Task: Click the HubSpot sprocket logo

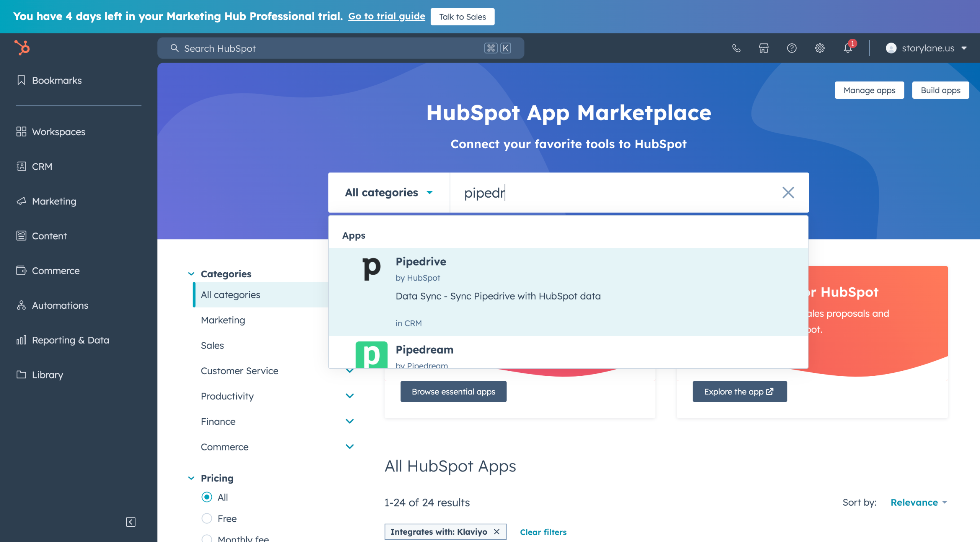Action: [22, 48]
